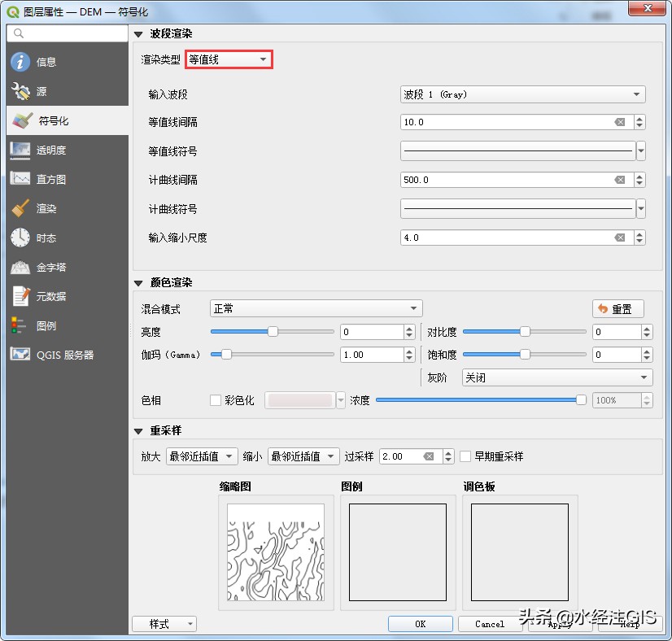The image size is (672, 641).
Task: Open the 输入波段 dropdown (波段 1 Gray)
Action: (522, 94)
